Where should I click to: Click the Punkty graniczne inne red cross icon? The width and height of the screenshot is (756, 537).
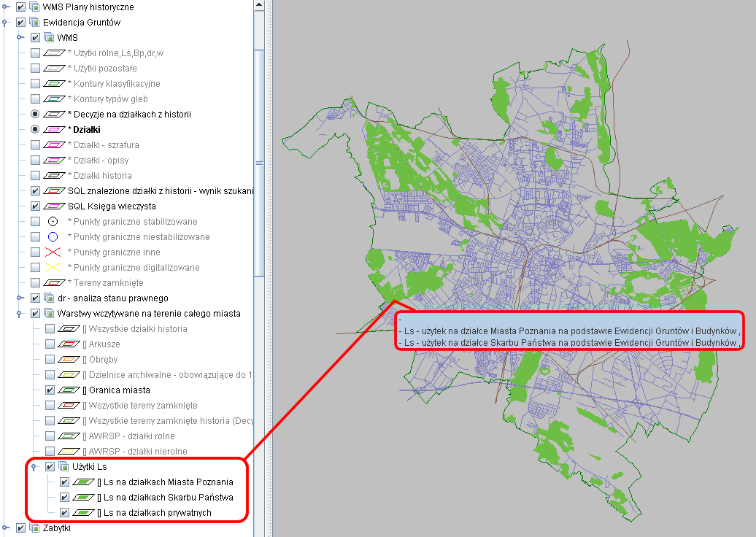pyautogui.click(x=53, y=252)
